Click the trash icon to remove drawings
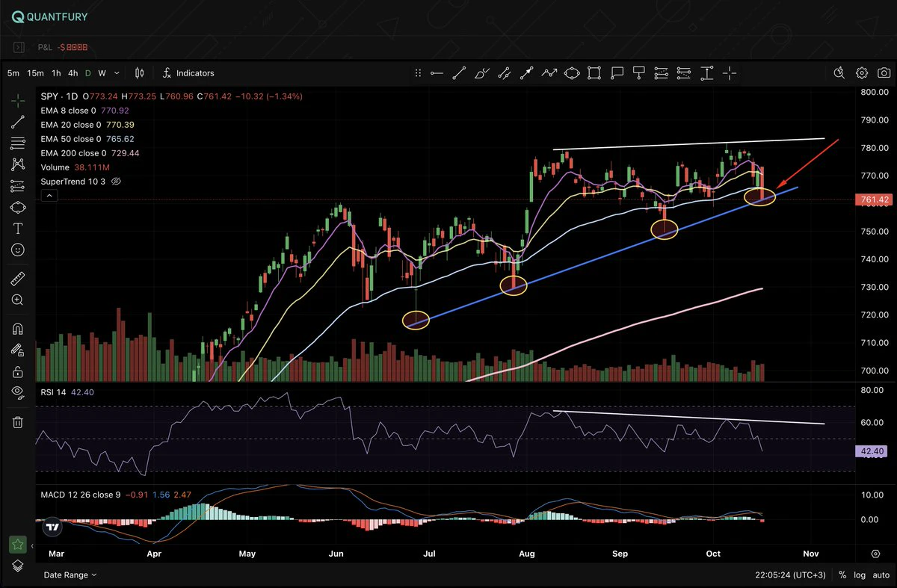Image resolution: width=897 pixels, height=588 pixels. point(18,423)
